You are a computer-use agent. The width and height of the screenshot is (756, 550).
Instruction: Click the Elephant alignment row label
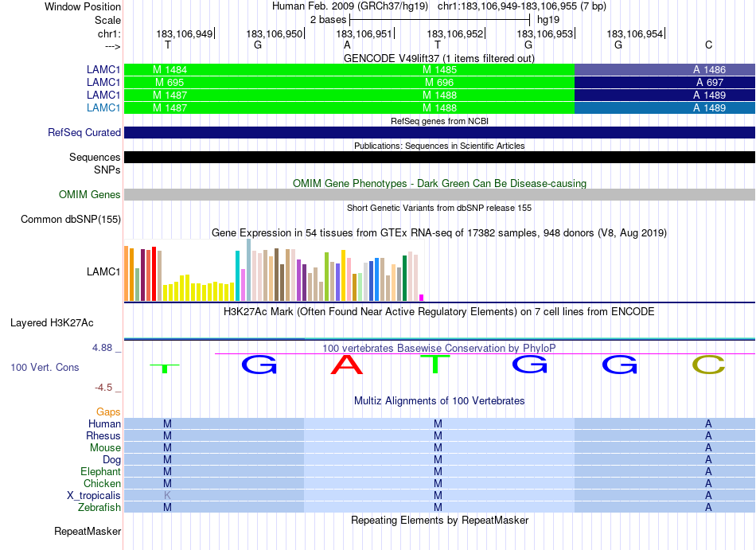(x=100, y=471)
